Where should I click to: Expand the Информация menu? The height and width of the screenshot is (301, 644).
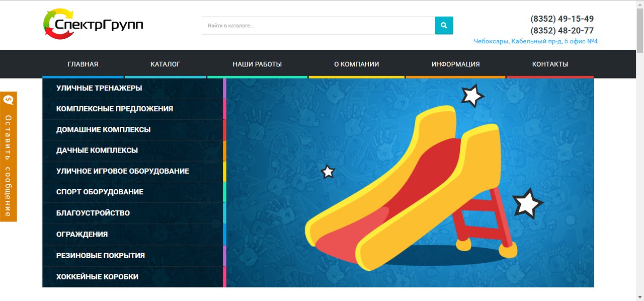455,64
